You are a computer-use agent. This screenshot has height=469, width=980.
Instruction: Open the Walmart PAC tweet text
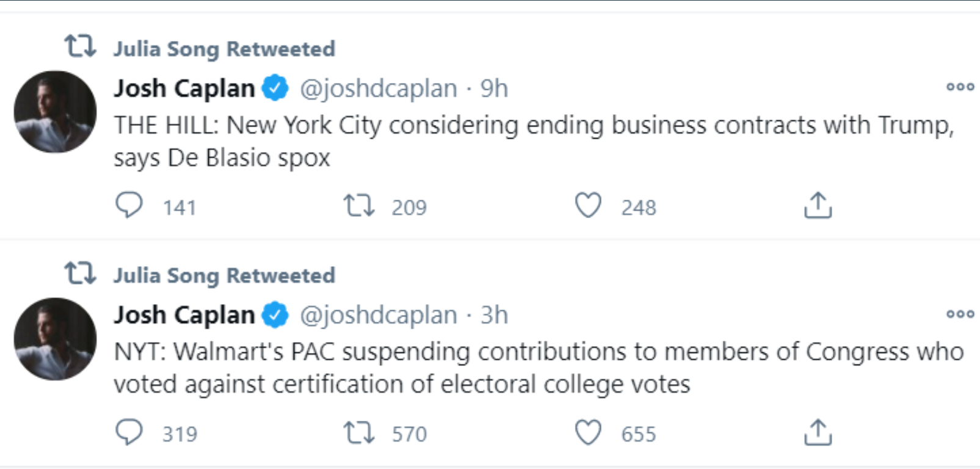point(539,368)
